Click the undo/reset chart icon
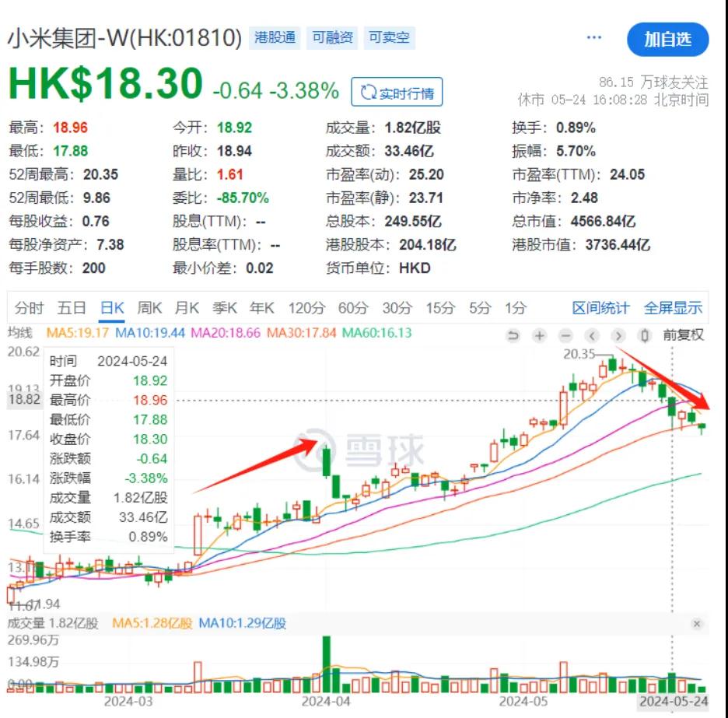This screenshot has height=718, width=728. 513,334
